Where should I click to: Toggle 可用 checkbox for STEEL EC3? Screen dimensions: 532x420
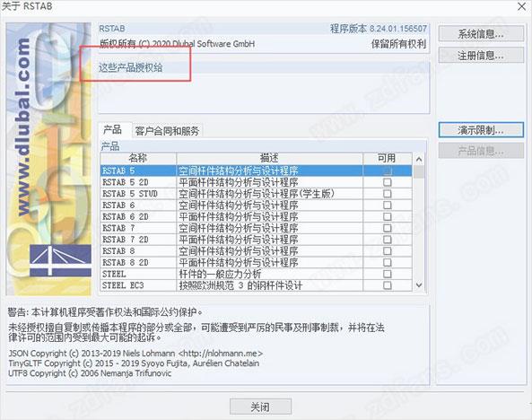(388, 285)
